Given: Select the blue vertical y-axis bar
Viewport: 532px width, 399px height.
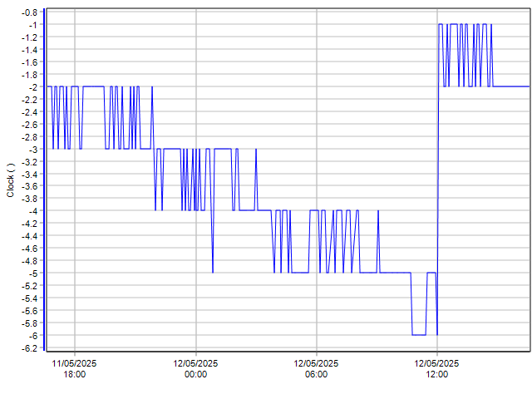Looking at the screenshot, I should click(44, 180).
